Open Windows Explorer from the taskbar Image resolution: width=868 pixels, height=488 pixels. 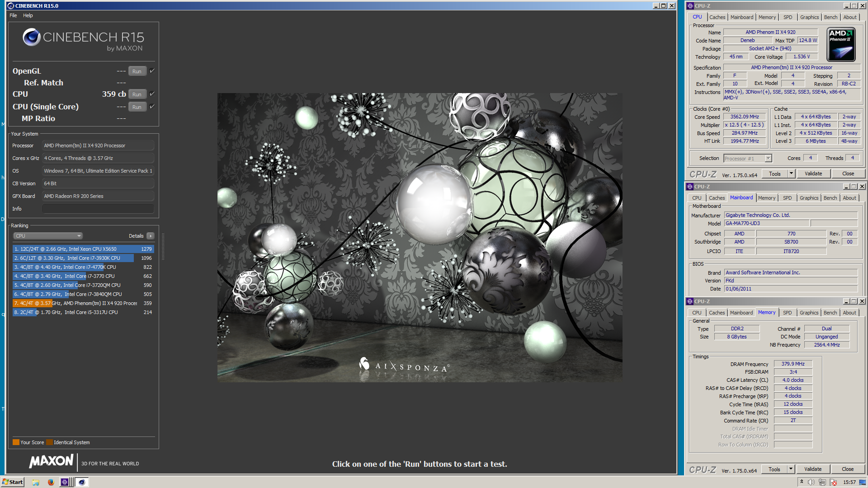coord(36,482)
